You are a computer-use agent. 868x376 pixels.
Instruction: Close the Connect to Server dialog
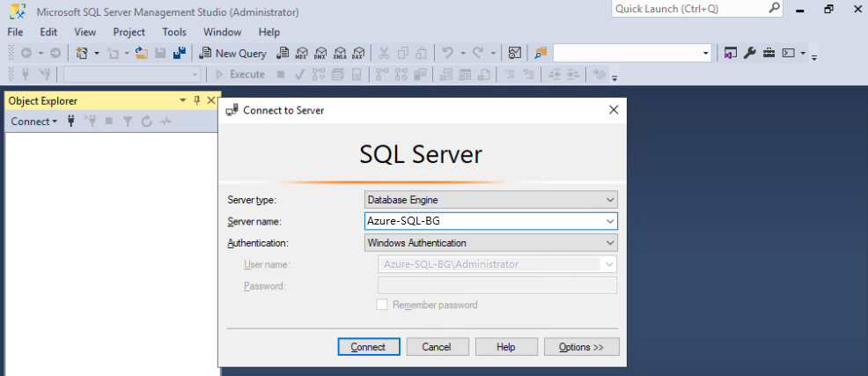614,110
